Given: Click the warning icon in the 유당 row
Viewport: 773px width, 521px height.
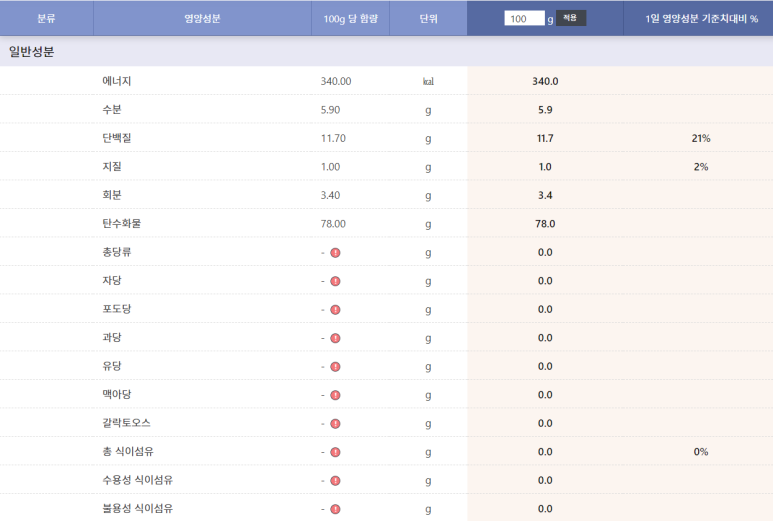Looking at the screenshot, I should click(335, 367).
